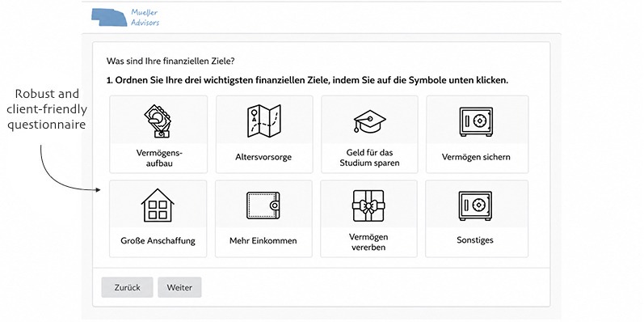Click the Mueller Advisors logo shape
This screenshot has height=322, width=644.
109,17
